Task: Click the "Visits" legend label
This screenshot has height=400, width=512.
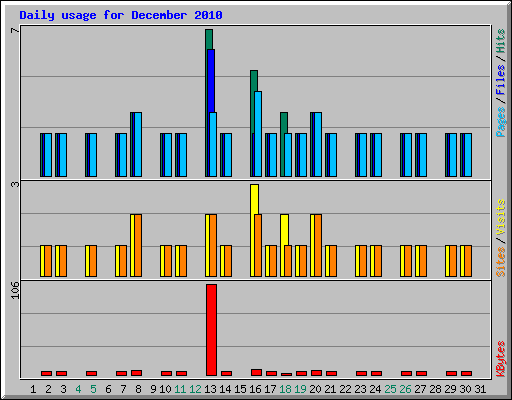Action: [x=501, y=217]
